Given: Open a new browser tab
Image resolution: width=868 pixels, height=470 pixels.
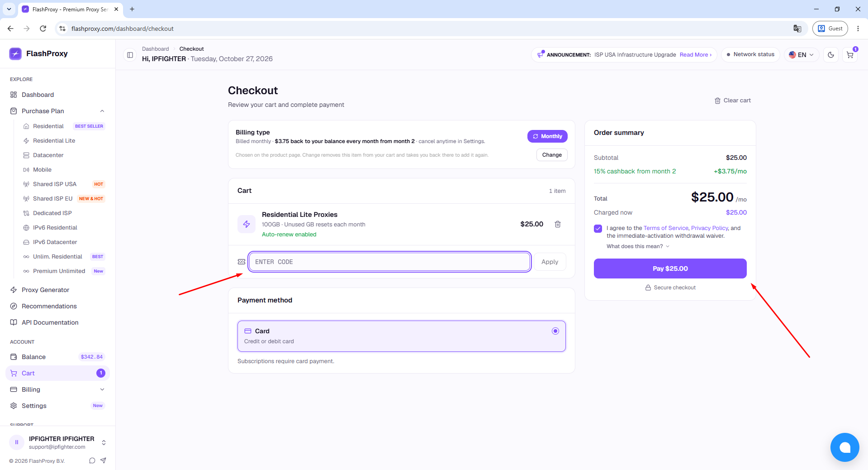Looking at the screenshot, I should pyautogui.click(x=132, y=9).
